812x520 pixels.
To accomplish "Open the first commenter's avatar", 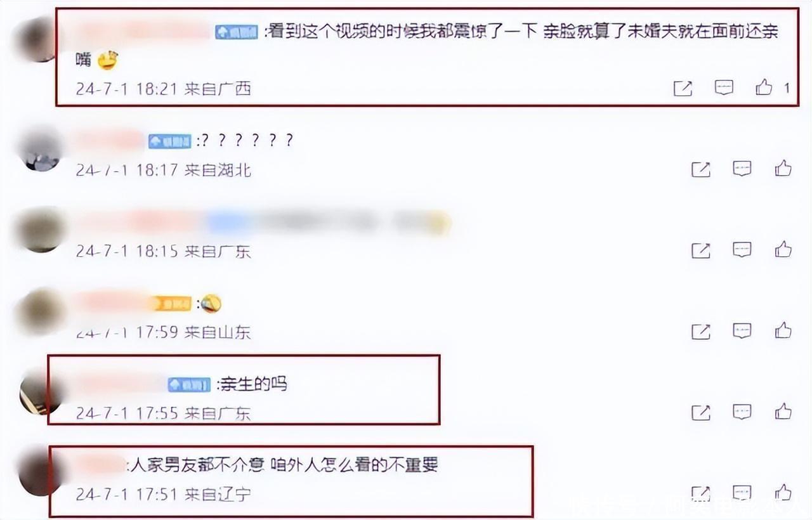I will (x=39, y=39).
